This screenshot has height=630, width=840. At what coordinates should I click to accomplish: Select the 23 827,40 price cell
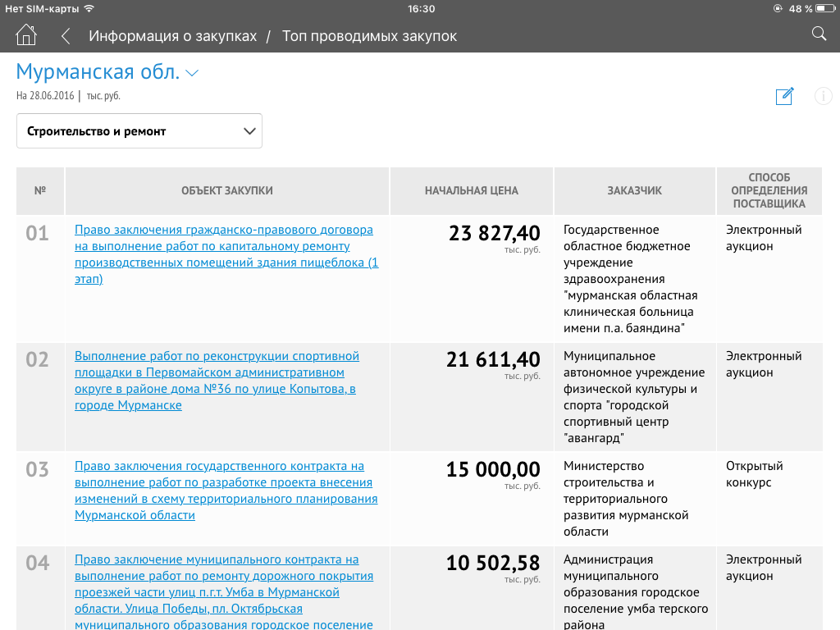click(494, 234)
